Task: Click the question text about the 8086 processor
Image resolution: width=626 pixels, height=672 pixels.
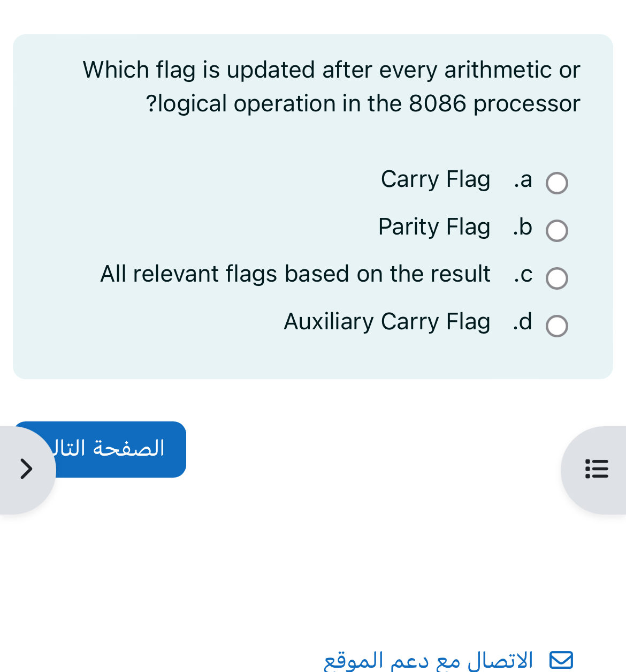Action: coord(331,86)
